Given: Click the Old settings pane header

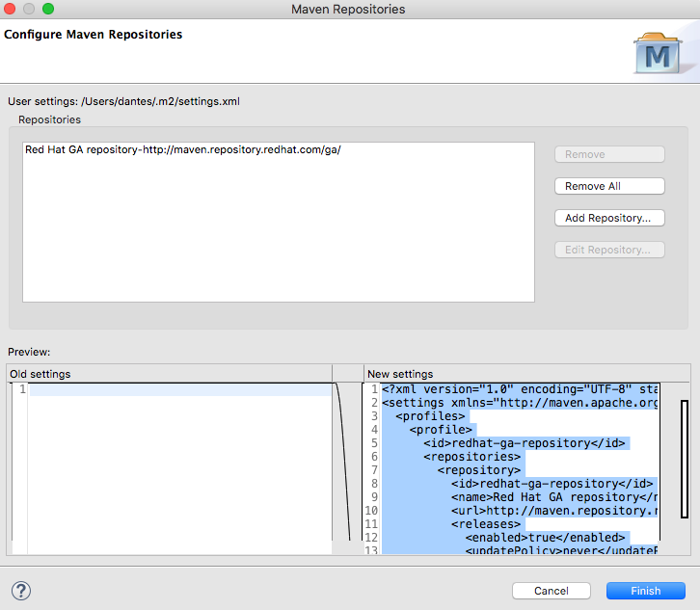Looking at the screenshot, I should [169, 374].
